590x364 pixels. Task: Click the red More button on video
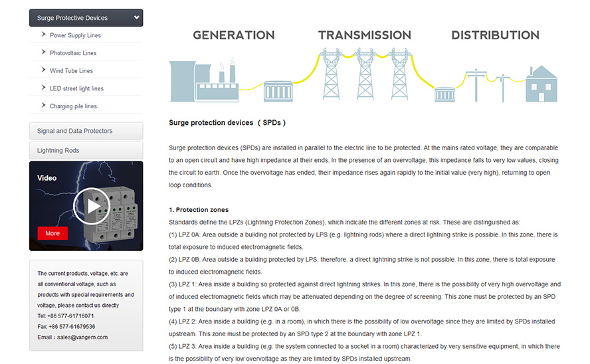pos(52,233)
